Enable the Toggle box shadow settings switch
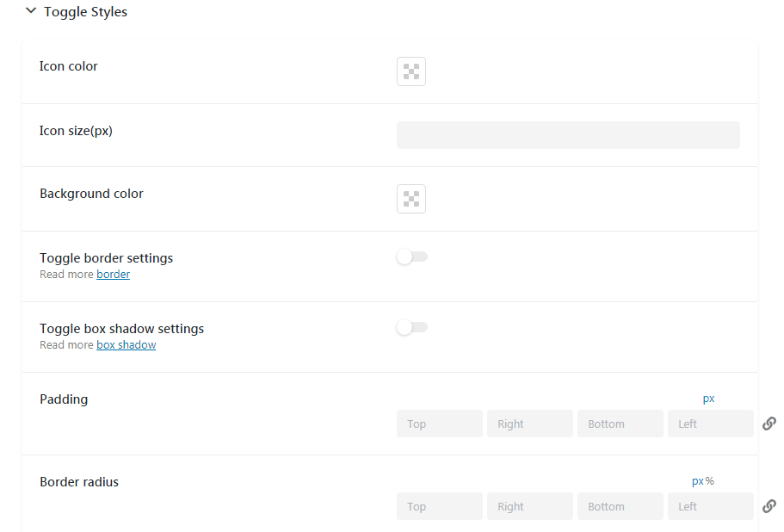This screenshot has height=532, width=784. pyautogui.click(x=412, y=327)
